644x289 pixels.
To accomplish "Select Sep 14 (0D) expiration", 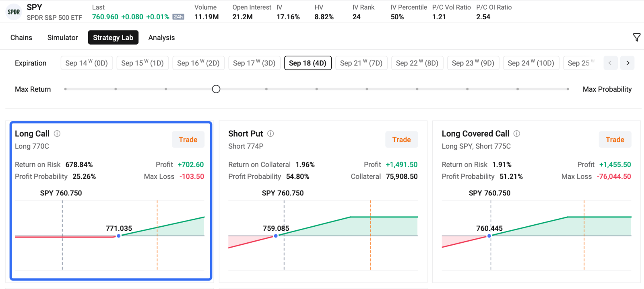I will click(87, 63).
